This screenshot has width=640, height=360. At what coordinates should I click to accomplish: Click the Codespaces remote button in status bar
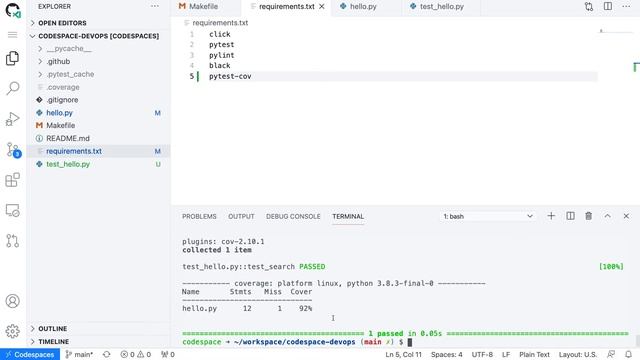30,354
